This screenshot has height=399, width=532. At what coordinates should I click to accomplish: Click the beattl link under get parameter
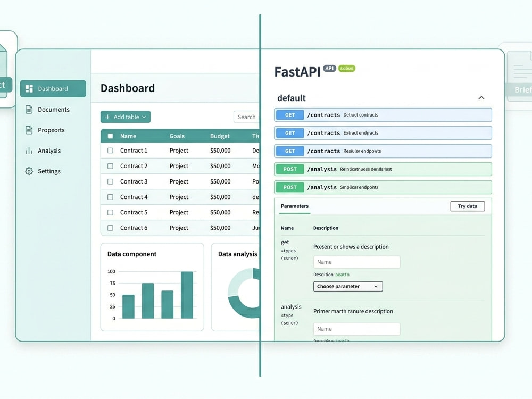pyautogui.click(x=342, y=275)
